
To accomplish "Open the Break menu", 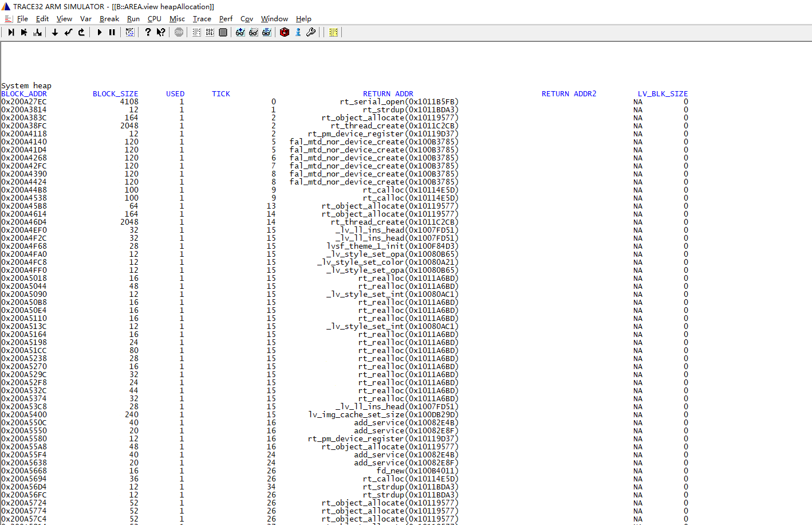I will coord(109,19).
